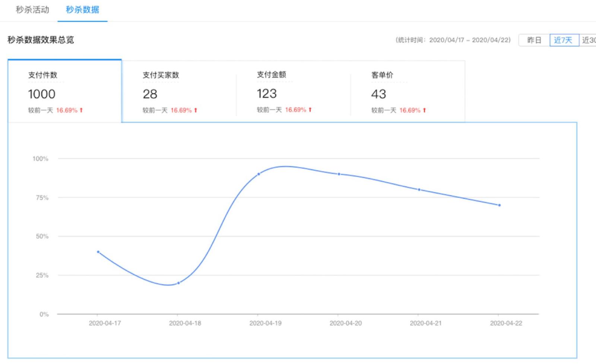This screenshot has width=596, height=364.
Task: Select the 秒杀数据 tab
Action: pos(82,10)
